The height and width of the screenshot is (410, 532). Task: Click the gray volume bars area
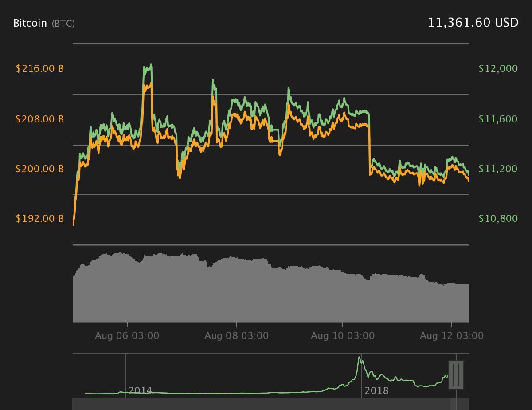(x=270, y=288)
